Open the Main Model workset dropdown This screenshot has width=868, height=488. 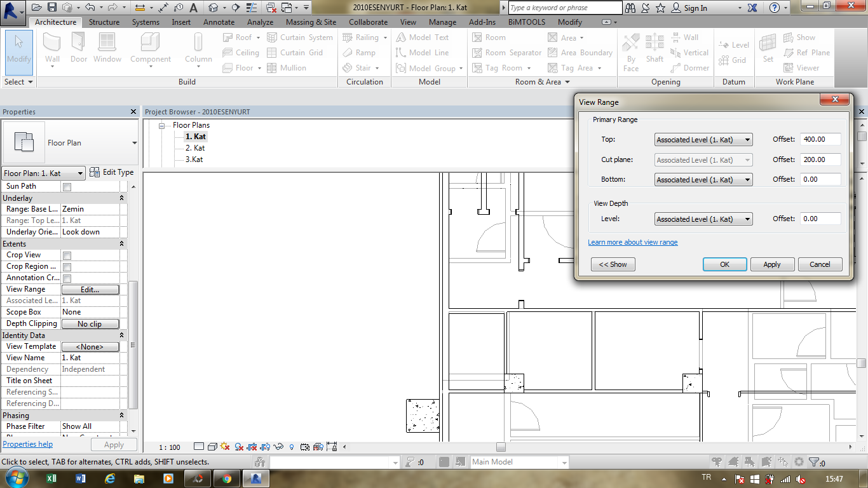pyautogui.click(x=519, y=463)
